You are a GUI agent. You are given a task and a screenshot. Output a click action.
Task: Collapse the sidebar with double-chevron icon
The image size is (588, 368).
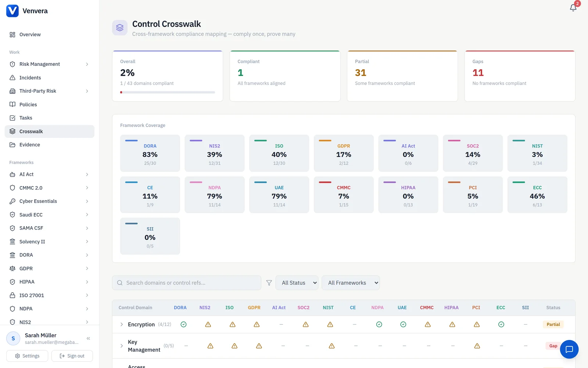(x=88, y=339)
